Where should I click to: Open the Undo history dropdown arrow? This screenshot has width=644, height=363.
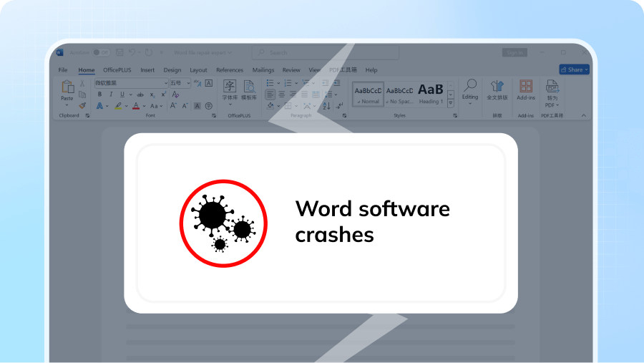[x=140, y=52]
